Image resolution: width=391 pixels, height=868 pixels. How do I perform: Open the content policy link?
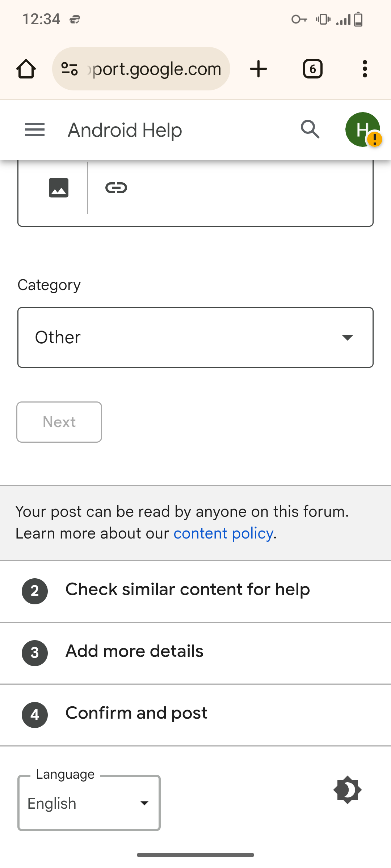(223, 533)
